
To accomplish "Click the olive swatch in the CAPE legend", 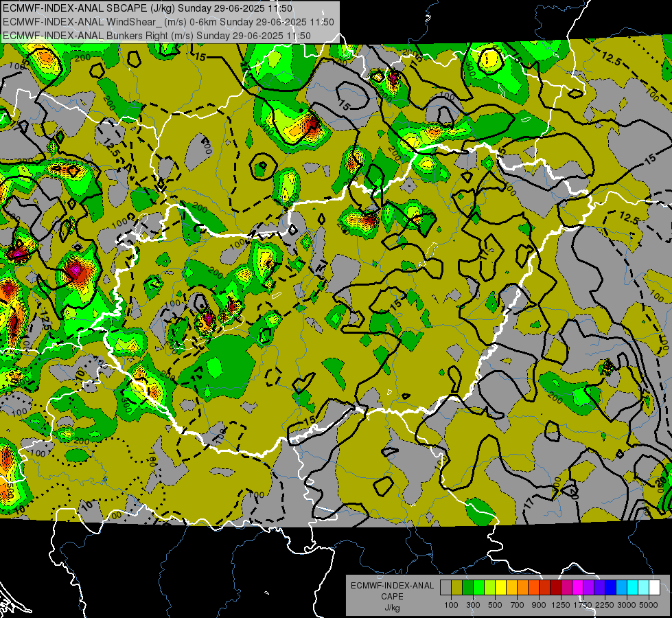I will [457, 588].
